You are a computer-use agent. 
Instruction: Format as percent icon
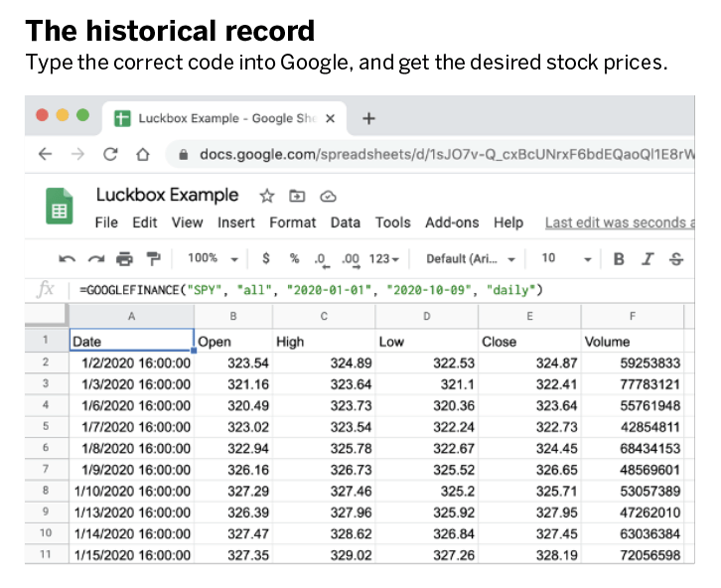[x=294, y=258]
